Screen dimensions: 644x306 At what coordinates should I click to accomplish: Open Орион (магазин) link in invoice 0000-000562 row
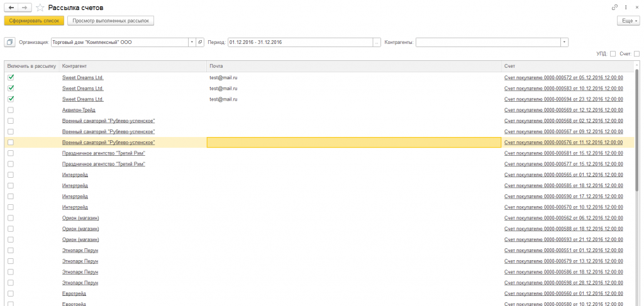tap(80, 218)
